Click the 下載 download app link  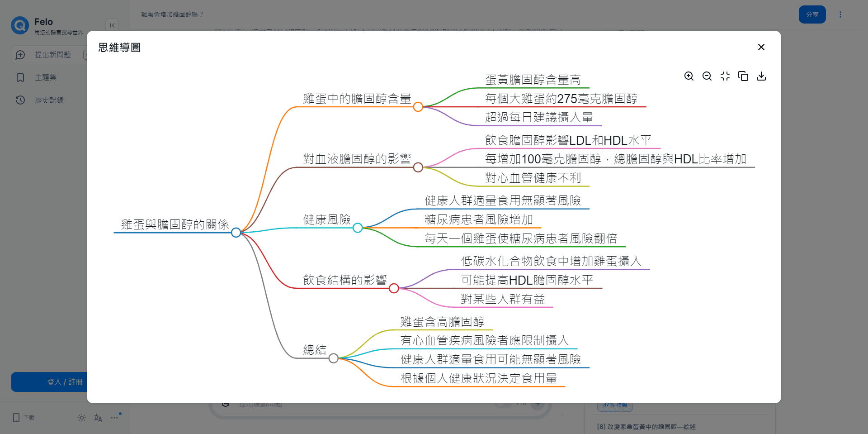tap(24, 418)
